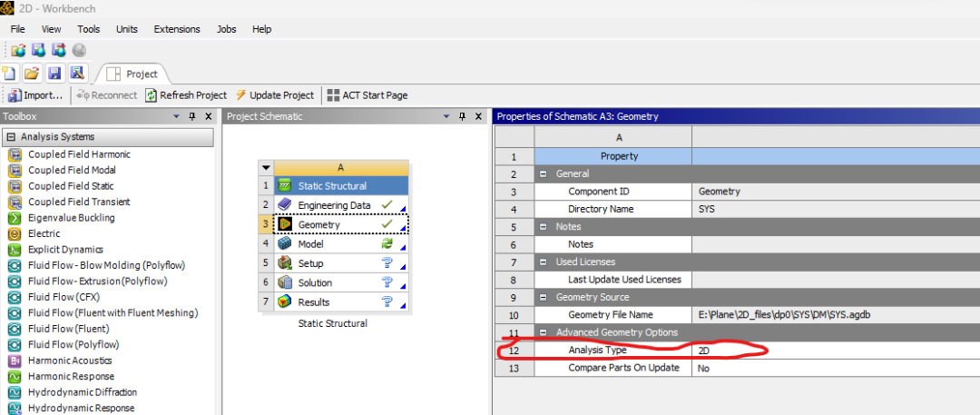Image resolution: width=980 pixels, height=415 pixels.
Task: Click the Refresh Project button
Action: tap(187, 95)
